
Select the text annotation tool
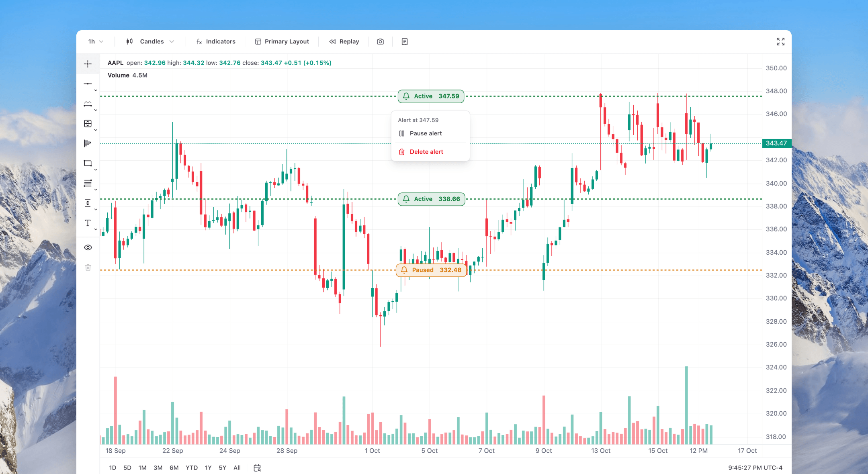point(88,223)
